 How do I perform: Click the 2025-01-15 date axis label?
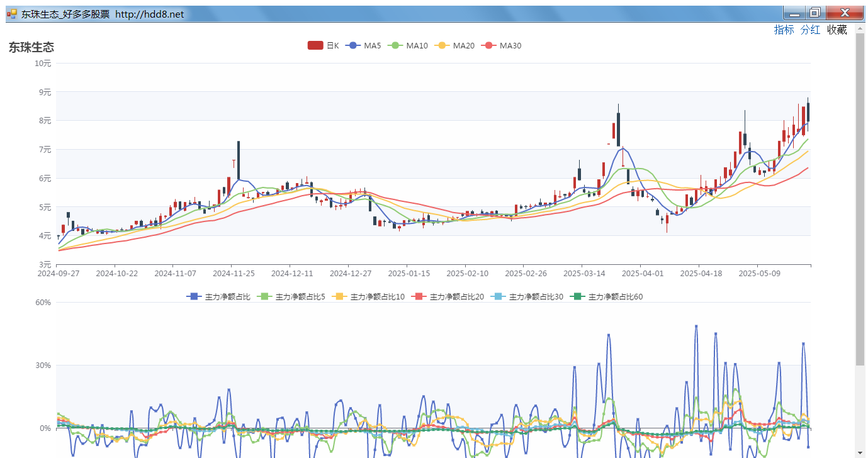(x=409, y=274)
